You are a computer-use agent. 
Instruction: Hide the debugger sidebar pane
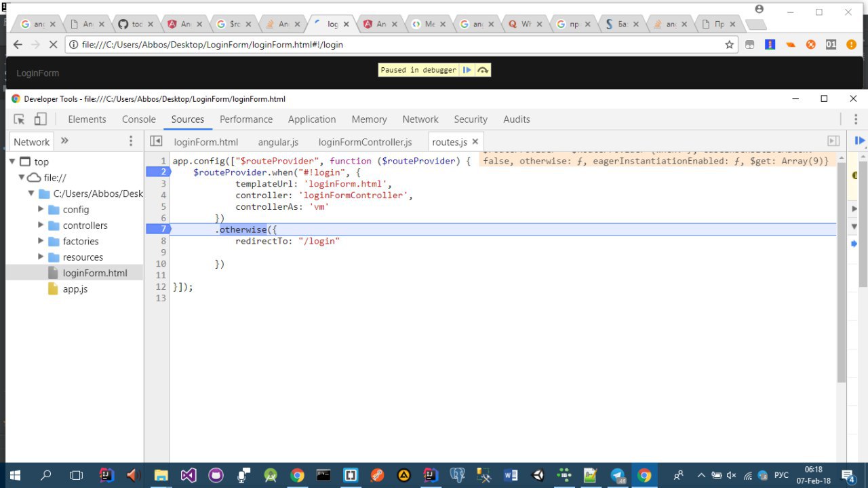click(833, 141)
